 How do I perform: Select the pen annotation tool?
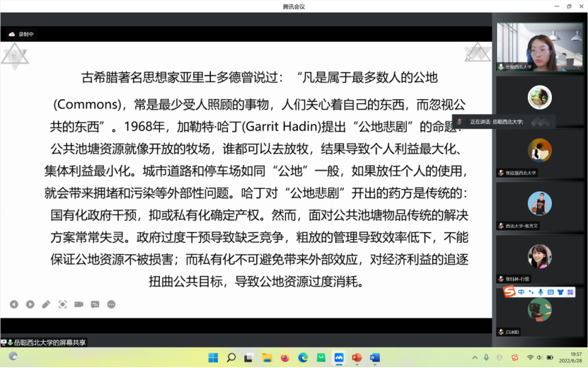pyautogui.click(x=46, y=304)
